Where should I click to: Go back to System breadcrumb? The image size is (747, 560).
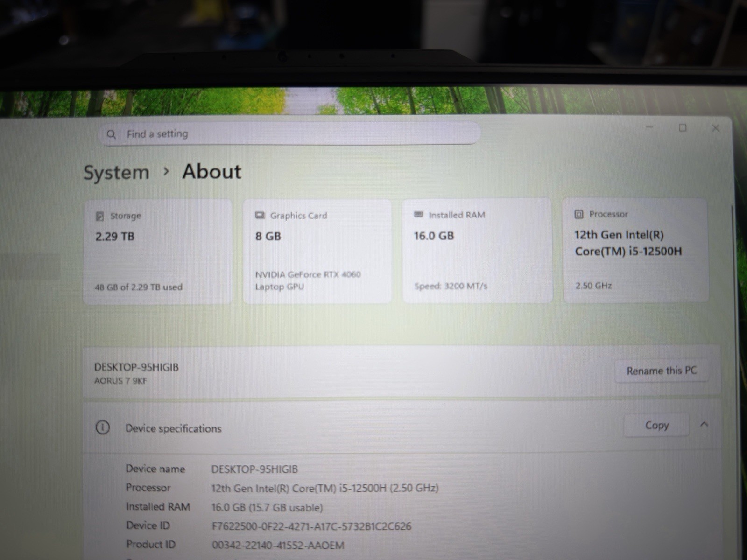coord(116,173)
